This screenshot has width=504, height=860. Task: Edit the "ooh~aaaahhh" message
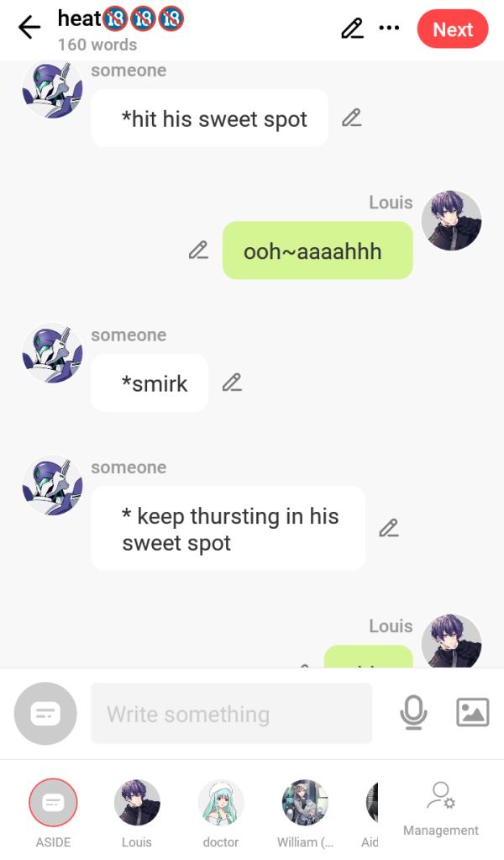tap(198, 251)
